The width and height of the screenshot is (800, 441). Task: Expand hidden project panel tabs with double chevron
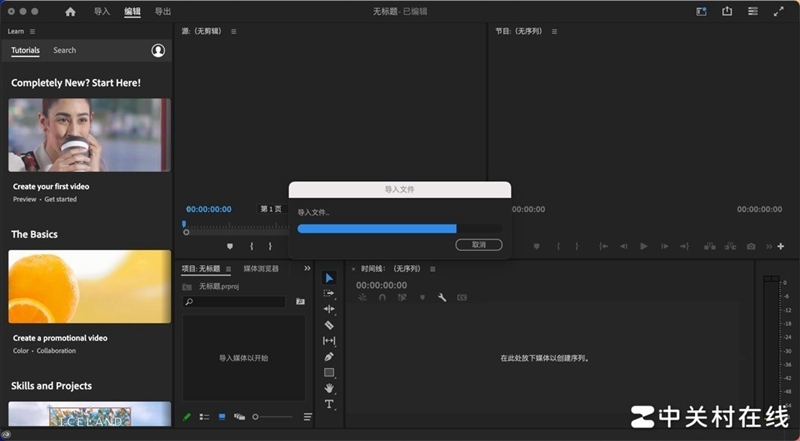click(x=307, y=268)
